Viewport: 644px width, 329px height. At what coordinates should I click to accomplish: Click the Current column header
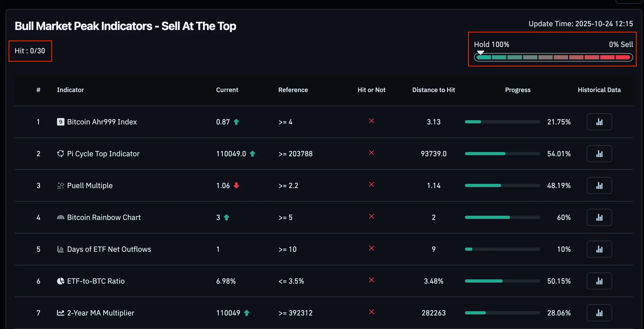pyautogui.click(x=227, y=90)
